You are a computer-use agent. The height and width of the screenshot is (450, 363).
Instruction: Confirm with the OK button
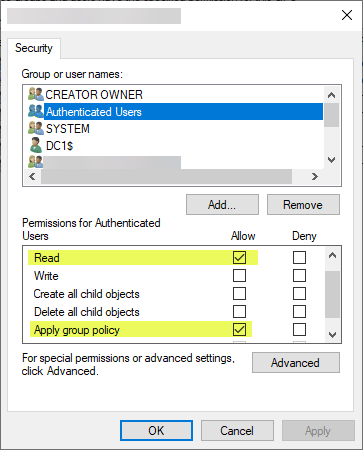tap(156, 431)
